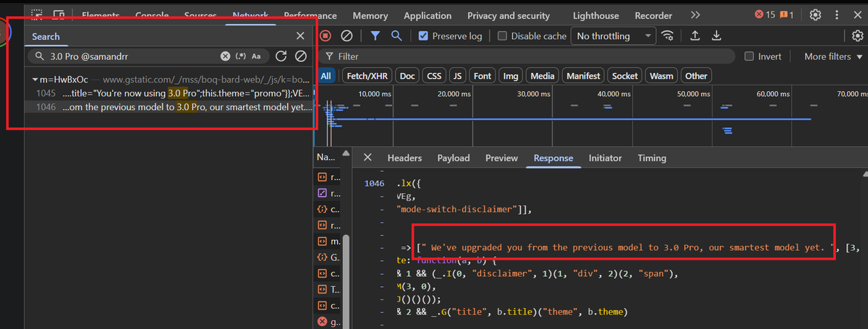Open the Recorder tab
The image size is (868, 329).
coord(653,15)
